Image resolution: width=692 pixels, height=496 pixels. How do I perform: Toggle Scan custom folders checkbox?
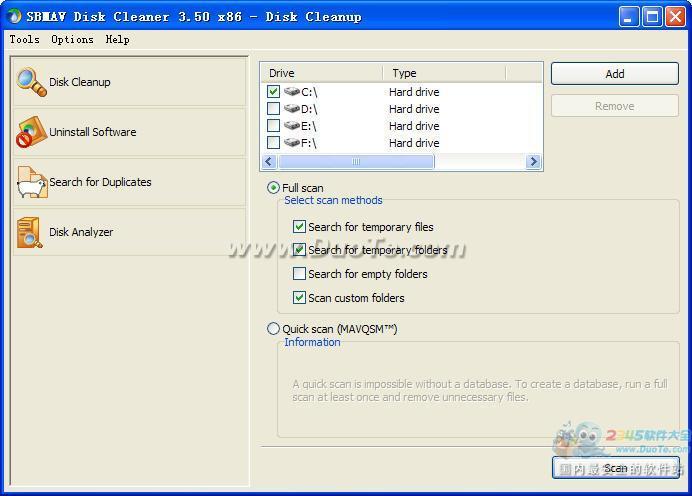(x=299, y=297)
